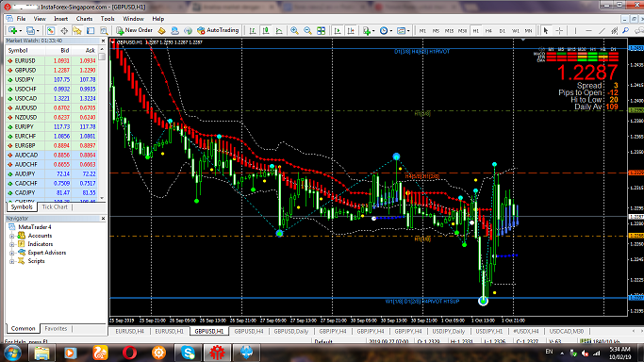644x362 pixels.
Task: Select the Trendline drawing tool
Action: pyautogui.click(x=602, y=31)
